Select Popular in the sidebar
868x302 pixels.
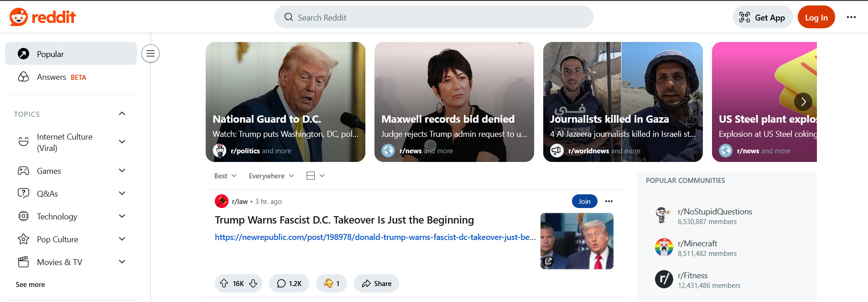pos(71,54)
